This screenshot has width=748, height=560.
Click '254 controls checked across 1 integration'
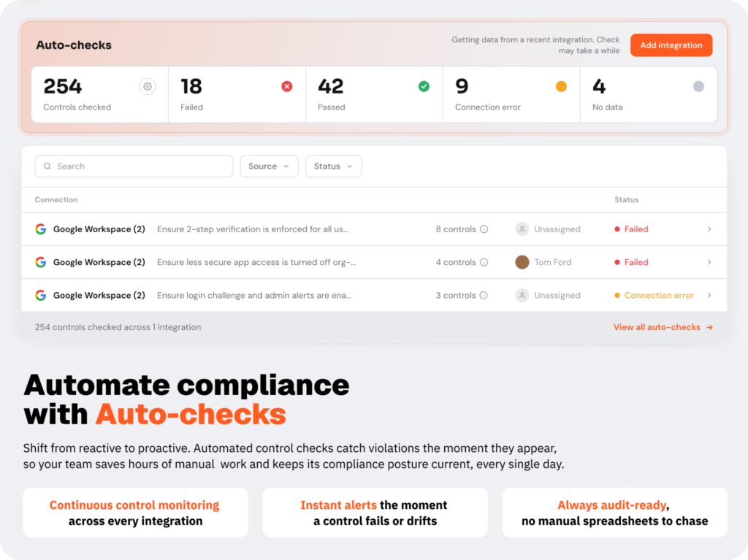pyautogui.click(x=118, y=327)
